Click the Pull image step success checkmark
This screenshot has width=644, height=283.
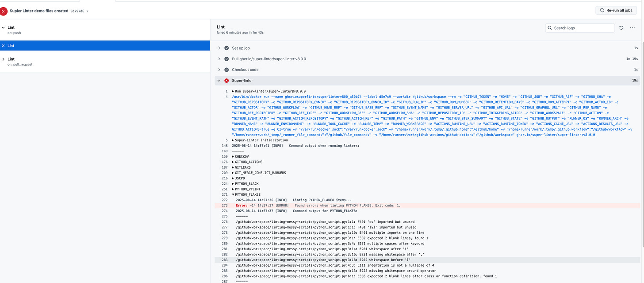226,59
